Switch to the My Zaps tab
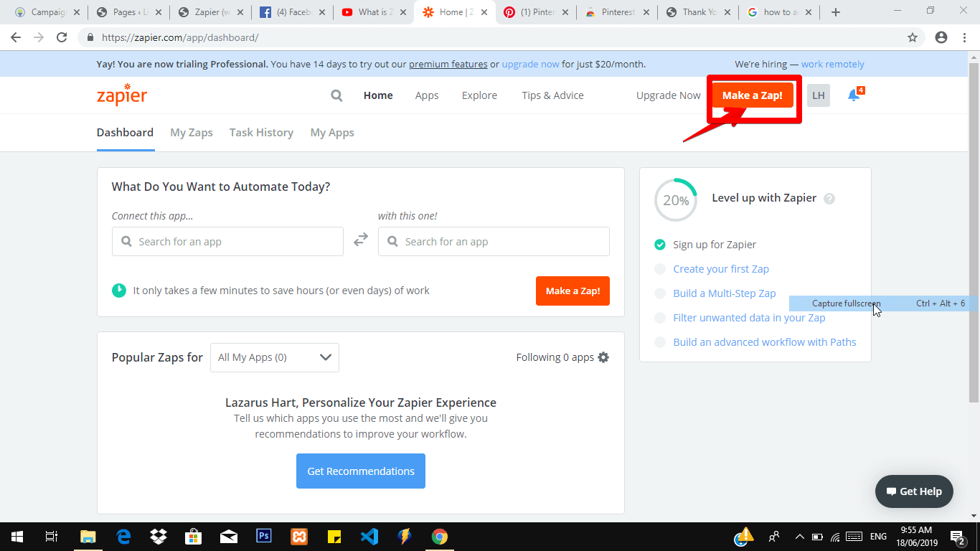Image resolution: width=980 pixels, height=551 pixels. click(x=192, y=133)
